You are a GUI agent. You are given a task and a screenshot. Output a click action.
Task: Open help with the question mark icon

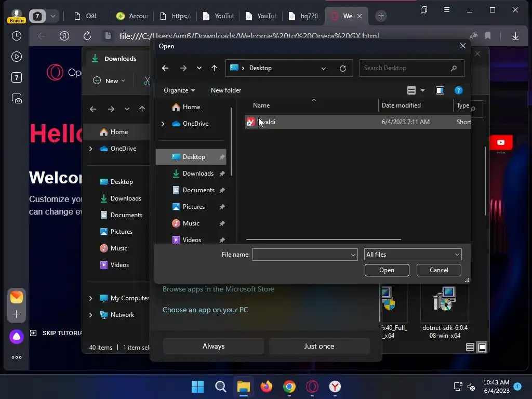pyautogui.click(x=458, y=90)
